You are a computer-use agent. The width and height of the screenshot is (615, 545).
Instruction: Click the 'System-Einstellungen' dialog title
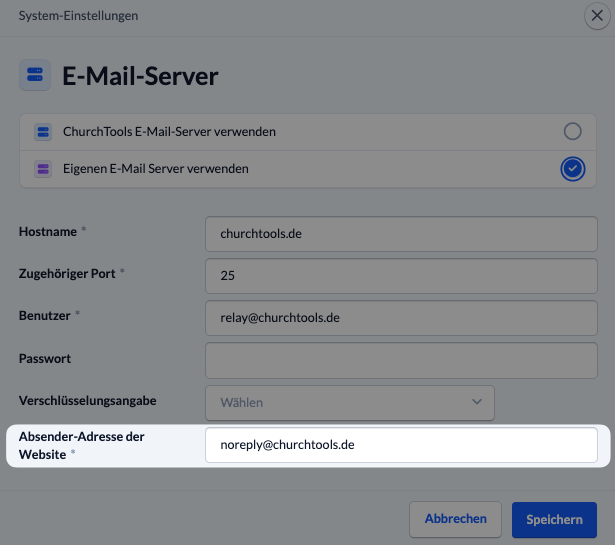(79, 16)
